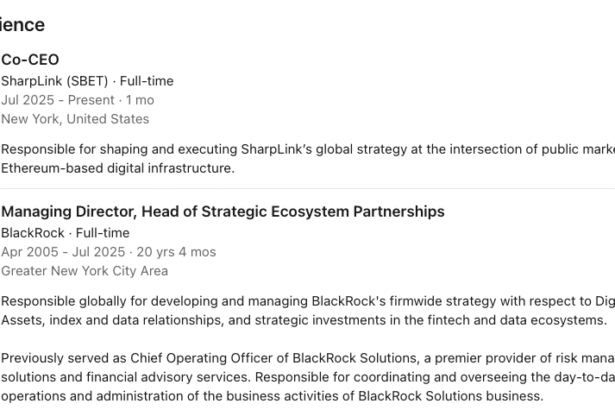Click the New York, United States location
615x410 pixels.
pyautogui.click(x=75, y=119)
